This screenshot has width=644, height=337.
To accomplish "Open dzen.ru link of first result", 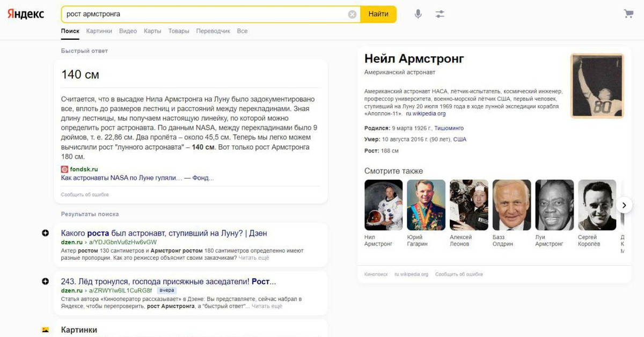I will (x=71, y=242).
